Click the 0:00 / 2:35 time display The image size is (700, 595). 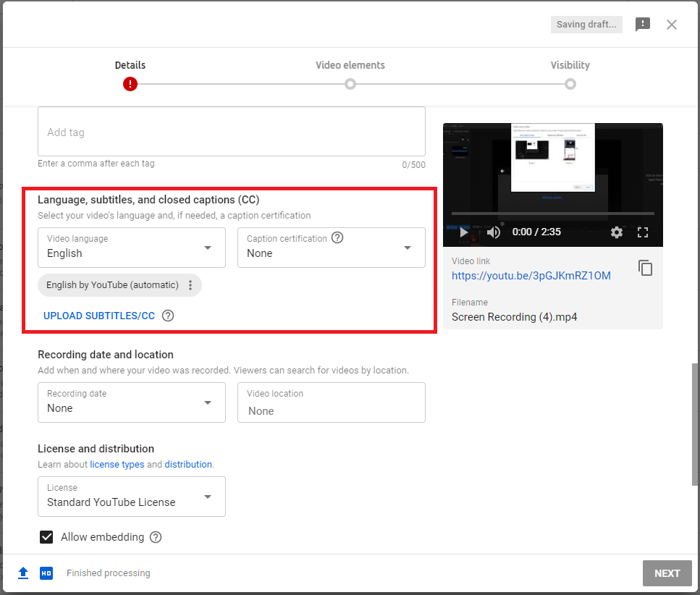pos(536,232)
